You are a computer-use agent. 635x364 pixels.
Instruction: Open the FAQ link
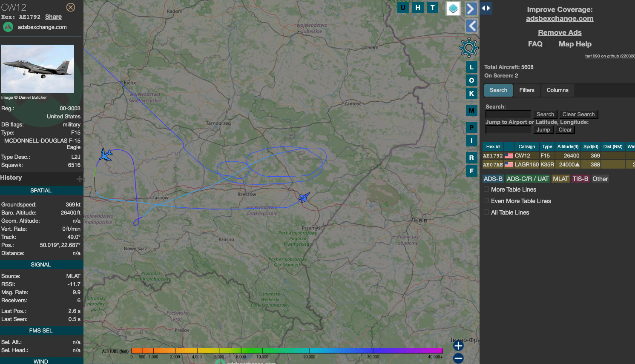[x=535, y=44]
